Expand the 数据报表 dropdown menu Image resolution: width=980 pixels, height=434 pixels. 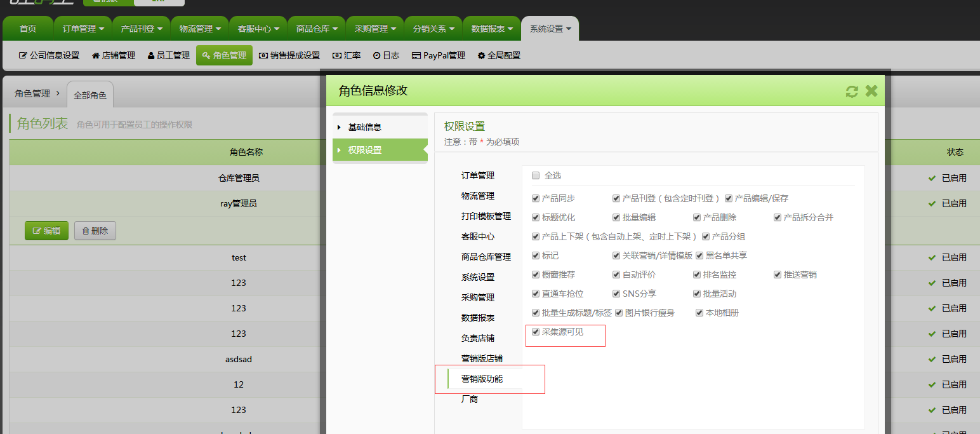point(492,29)
